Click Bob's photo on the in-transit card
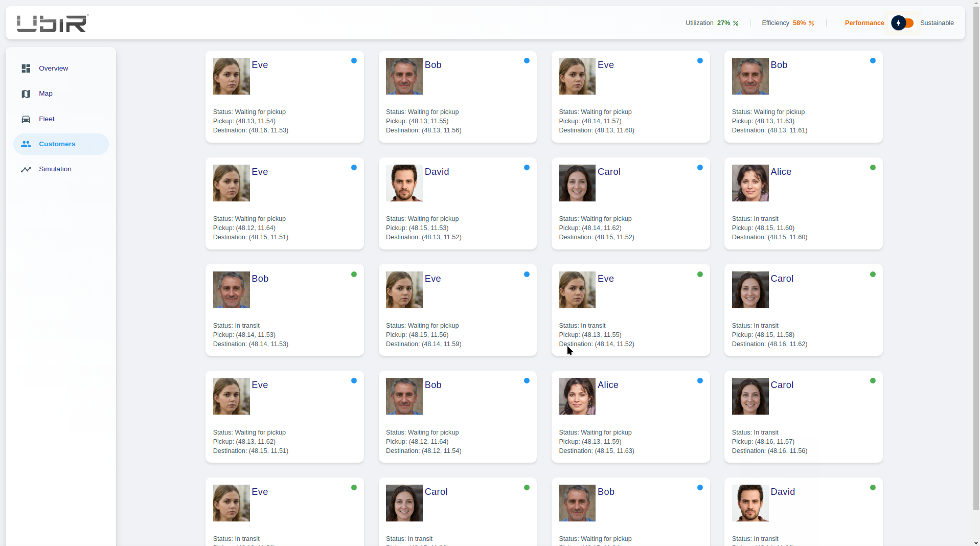The image size is (980, 546). (x=232, y=290)
